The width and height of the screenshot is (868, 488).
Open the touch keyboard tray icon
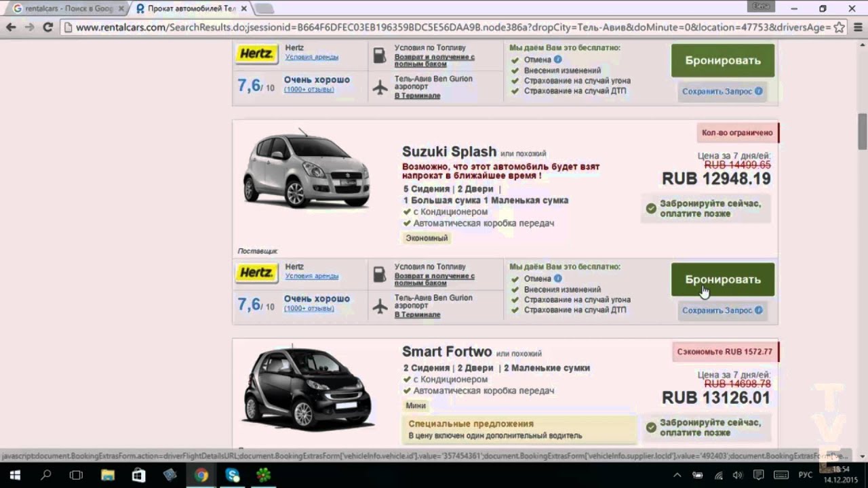point(781,475)
